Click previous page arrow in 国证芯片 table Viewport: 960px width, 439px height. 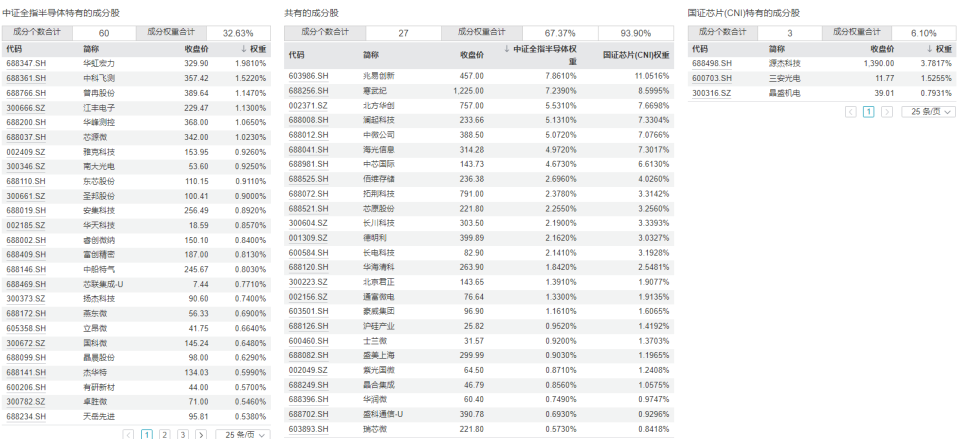coord(850,111)
